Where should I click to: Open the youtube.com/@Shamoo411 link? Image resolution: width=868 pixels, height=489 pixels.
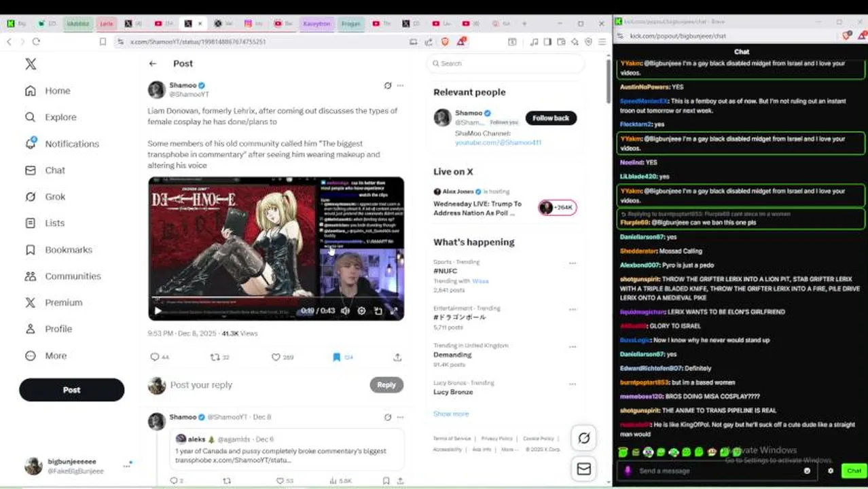tap(498, 143)
